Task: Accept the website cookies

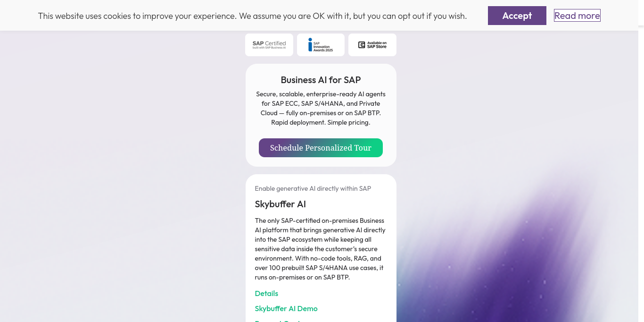Action: pyautogui.click(x=517, y=16)
